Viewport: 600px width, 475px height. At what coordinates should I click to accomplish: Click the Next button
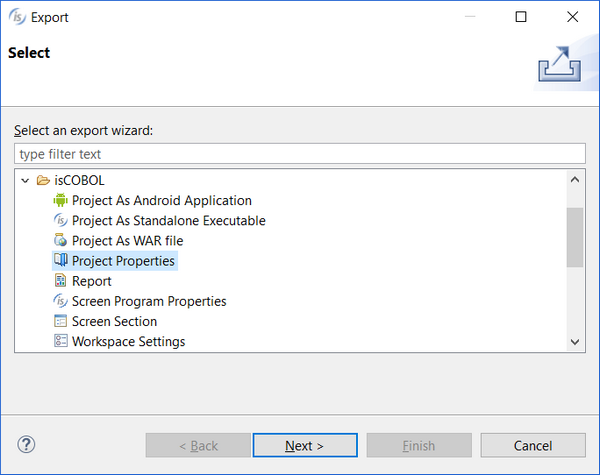[x=305, y=445]
